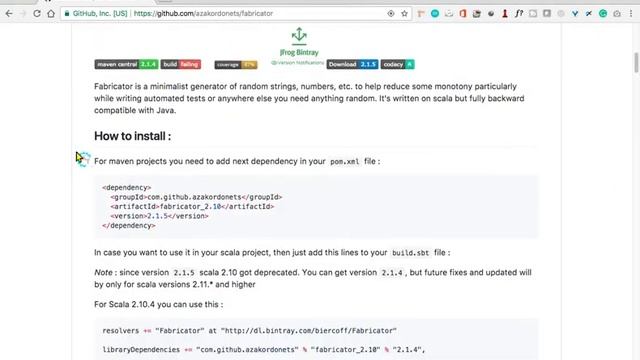Open the blue V extension icon

[x=575, y=13]
